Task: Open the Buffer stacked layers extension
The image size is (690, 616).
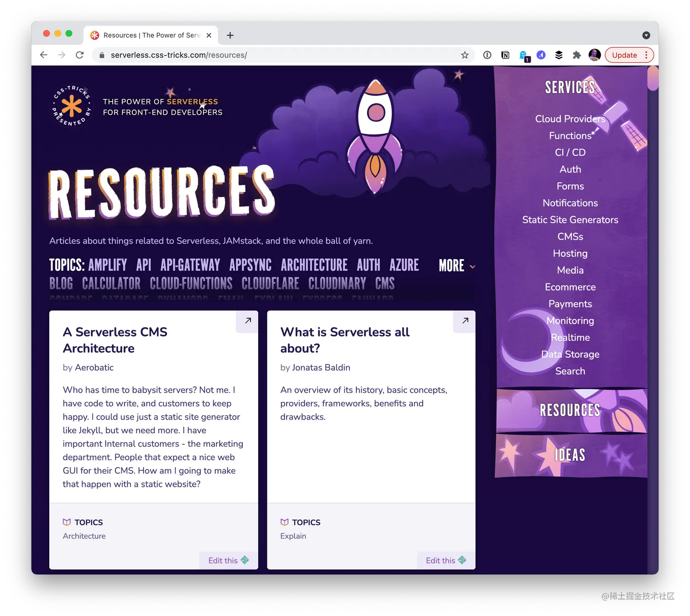Action: click(x=559, y=55)
